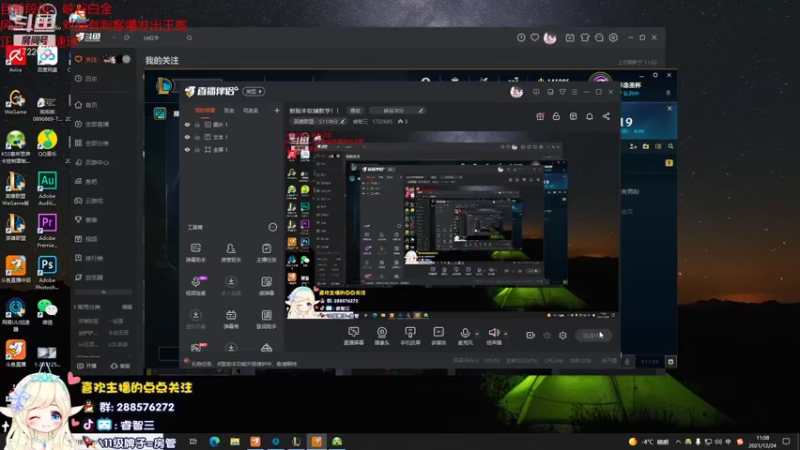Open Microsoft Edge from the taskbar

pyautogui.click(x=214, y=441)
